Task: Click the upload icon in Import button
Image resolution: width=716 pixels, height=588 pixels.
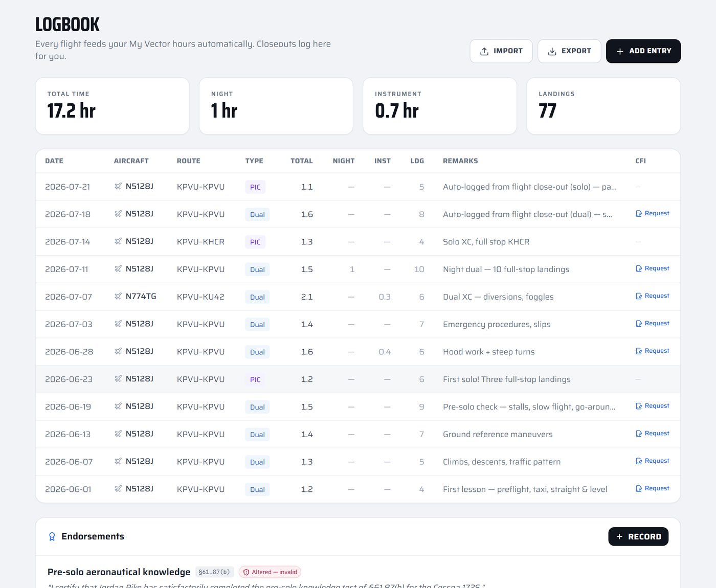Action: click(484, 52)
